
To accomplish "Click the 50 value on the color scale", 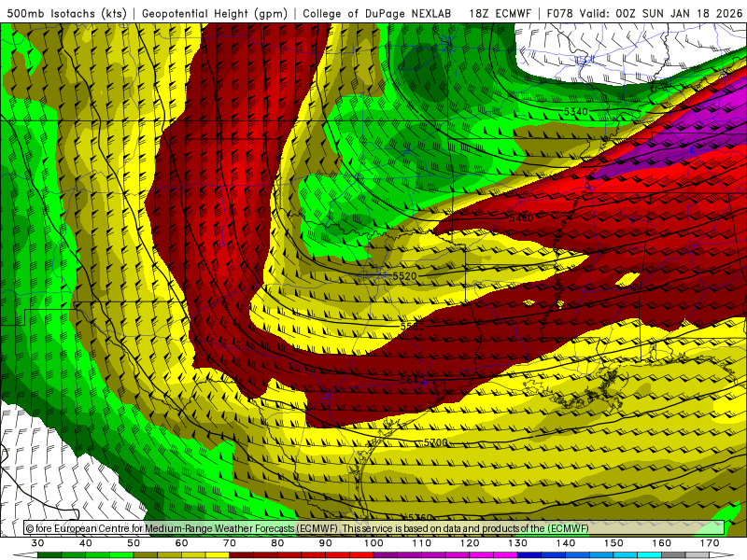I will point(134,543).
